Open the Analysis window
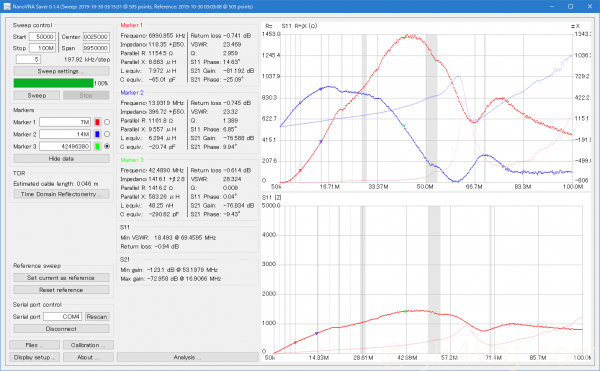 click(188, 357)
